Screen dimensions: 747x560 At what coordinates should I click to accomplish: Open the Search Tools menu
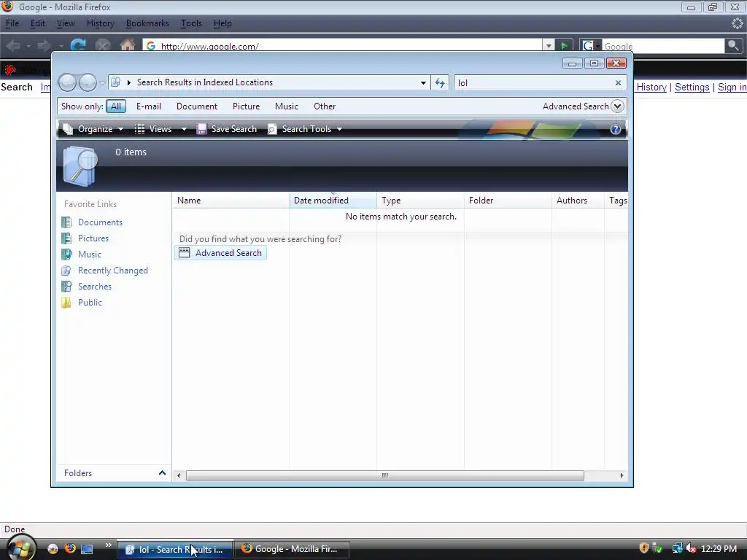(305, 129)
